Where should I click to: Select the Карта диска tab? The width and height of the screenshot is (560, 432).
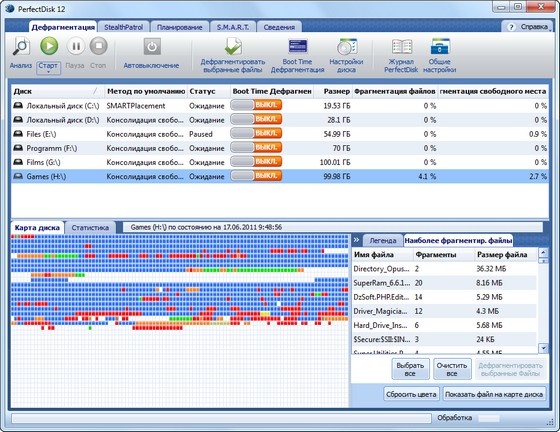[x=38, y=227]
